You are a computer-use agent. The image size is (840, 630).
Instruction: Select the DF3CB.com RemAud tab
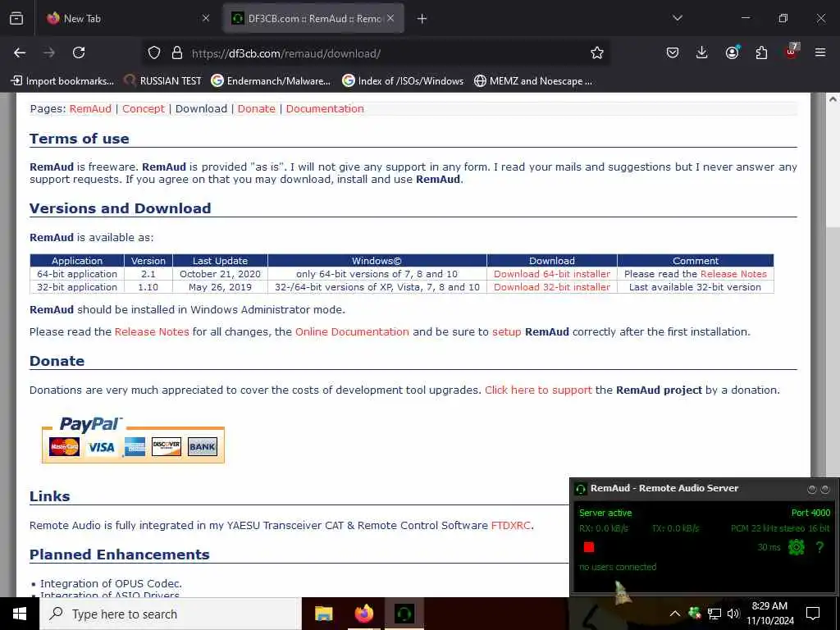pyautogui.click(x=313, y=18)
